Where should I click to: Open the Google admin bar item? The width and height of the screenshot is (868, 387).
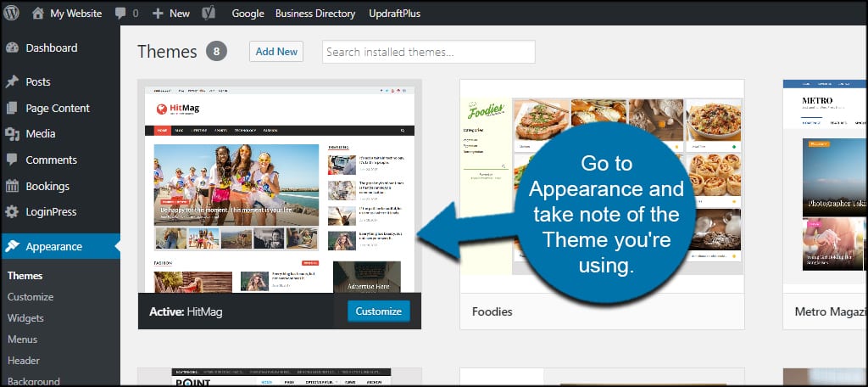(248, 14)
